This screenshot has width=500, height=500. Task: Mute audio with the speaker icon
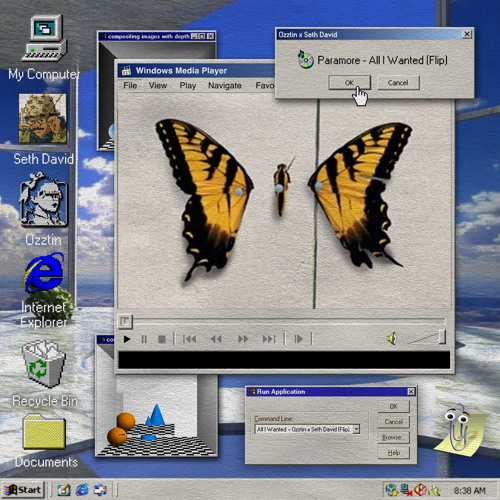click(x=392, y=339)
